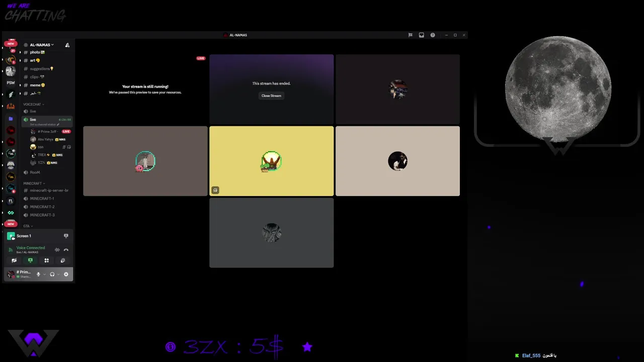Screen dimensions: 644x362
Task: Select the yellow participant video tile
Action: click(271, 161)
